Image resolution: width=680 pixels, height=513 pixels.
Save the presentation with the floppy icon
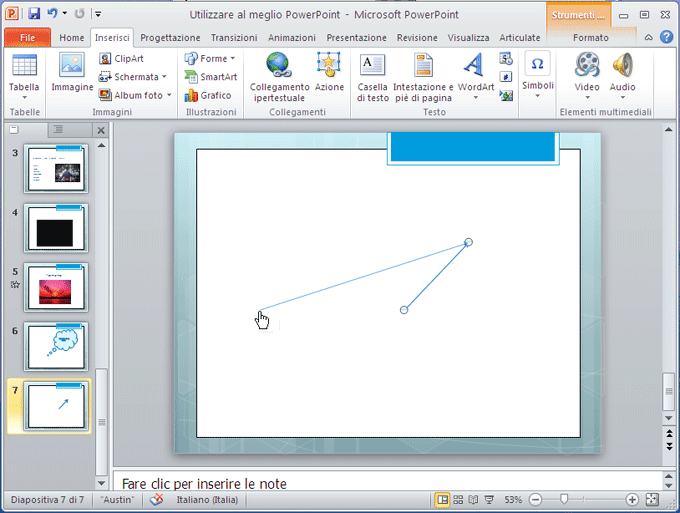pyautogui.click(x=34, y=14)
